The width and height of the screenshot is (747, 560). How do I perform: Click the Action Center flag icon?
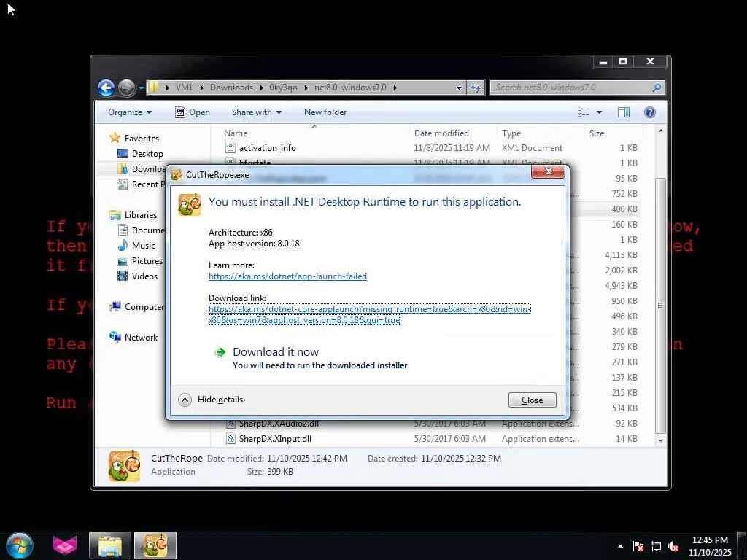[638, 546]
